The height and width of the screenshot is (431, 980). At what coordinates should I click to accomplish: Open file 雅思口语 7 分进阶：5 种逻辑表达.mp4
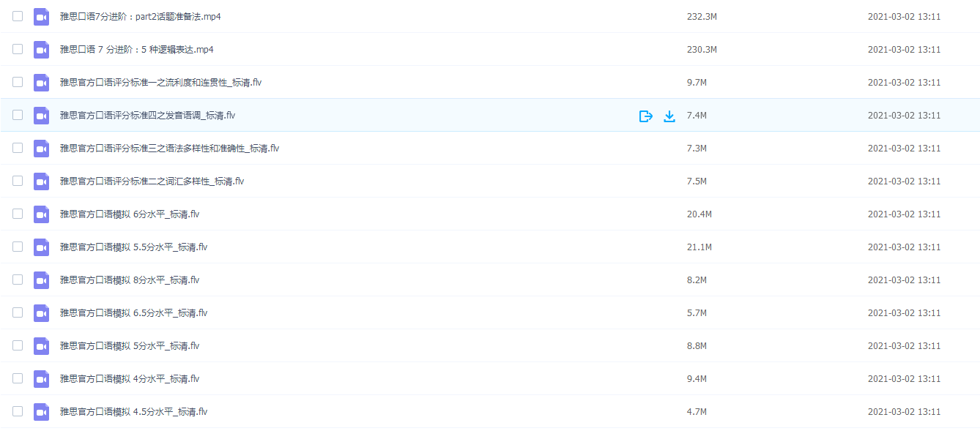(x=137, y=50)
